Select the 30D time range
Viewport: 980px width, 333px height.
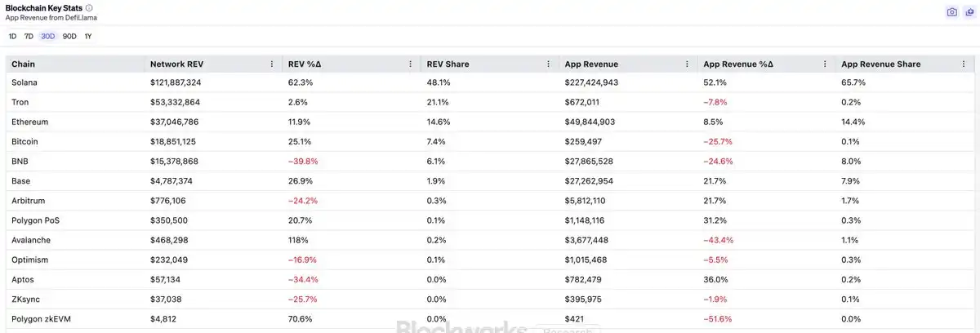tap(48, 36)
